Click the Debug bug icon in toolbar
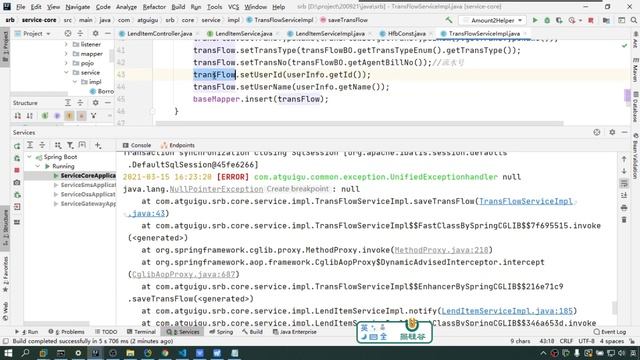This screenshot has width=640, height=360. point(547,20)
